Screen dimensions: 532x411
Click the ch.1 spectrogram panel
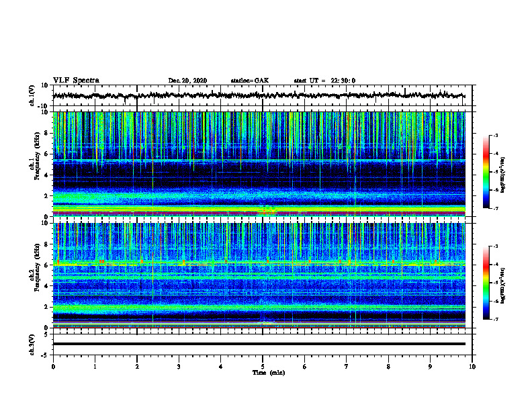[x=259, y=164]
